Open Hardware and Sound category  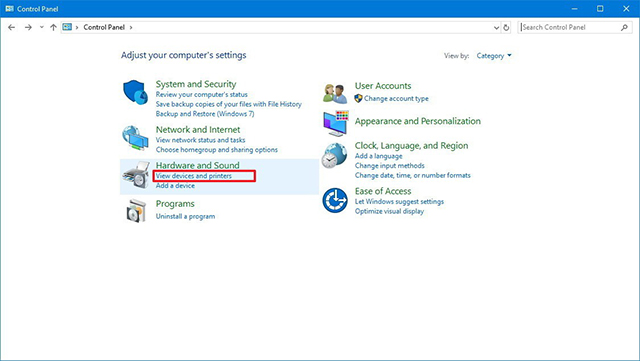pos(198,165)
